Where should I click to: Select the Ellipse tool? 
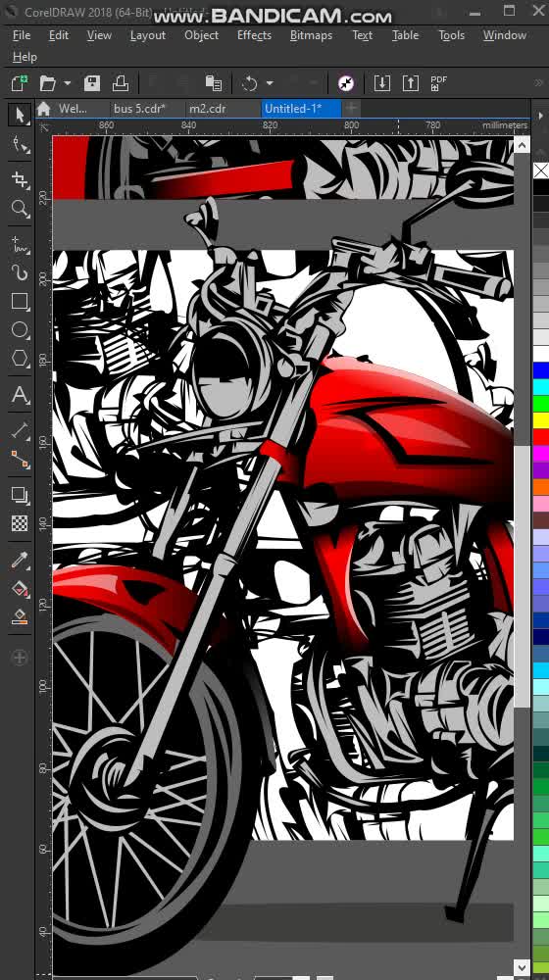click(20, 330)
